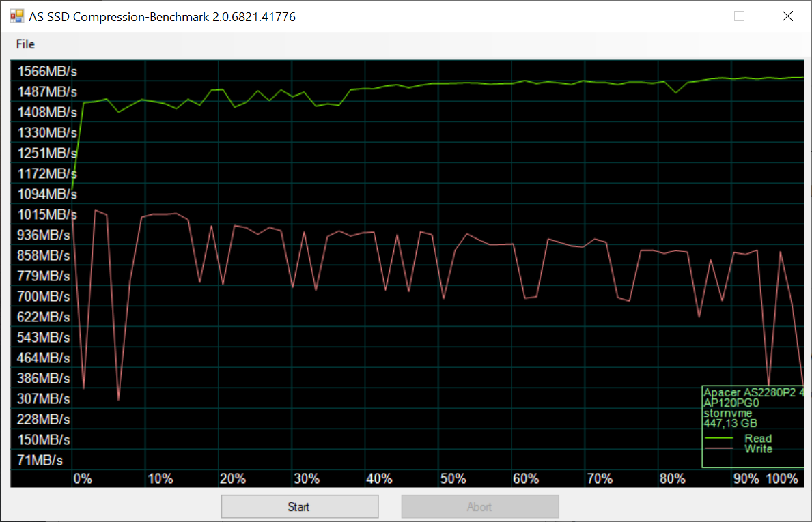The width and height of the screenshot is (812, 522).
Task: Click the 30% x-axis label
Action: (307, 478)
